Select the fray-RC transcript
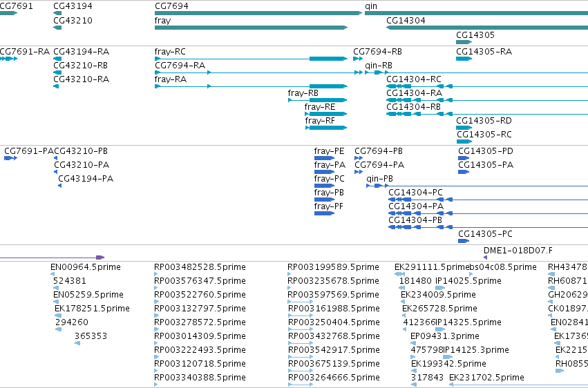The image size is (588, 388). (x=252, y=59)
